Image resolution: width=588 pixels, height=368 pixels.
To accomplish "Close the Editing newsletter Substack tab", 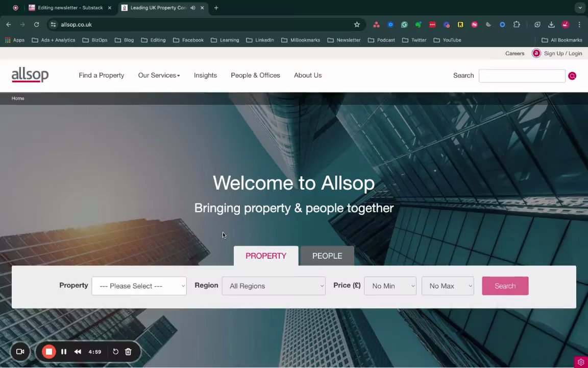I will 110,8.
